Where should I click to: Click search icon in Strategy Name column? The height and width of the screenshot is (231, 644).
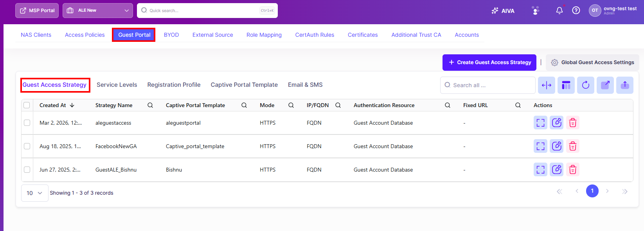click(150, 105)
